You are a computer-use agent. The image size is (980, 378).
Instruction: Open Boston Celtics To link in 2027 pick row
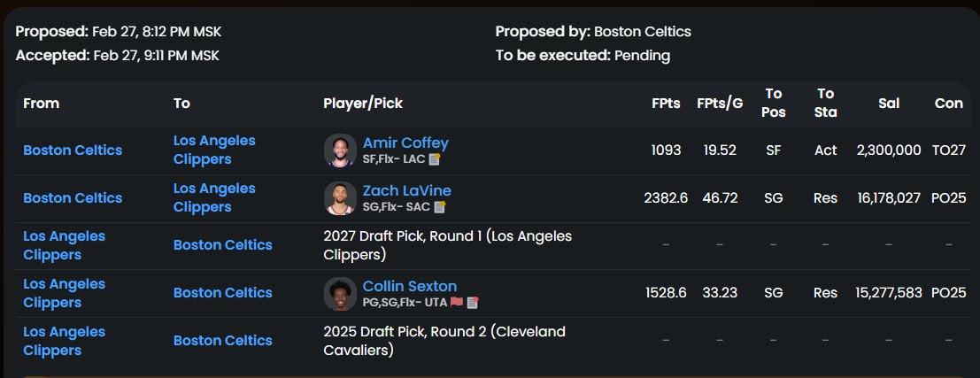222,245
